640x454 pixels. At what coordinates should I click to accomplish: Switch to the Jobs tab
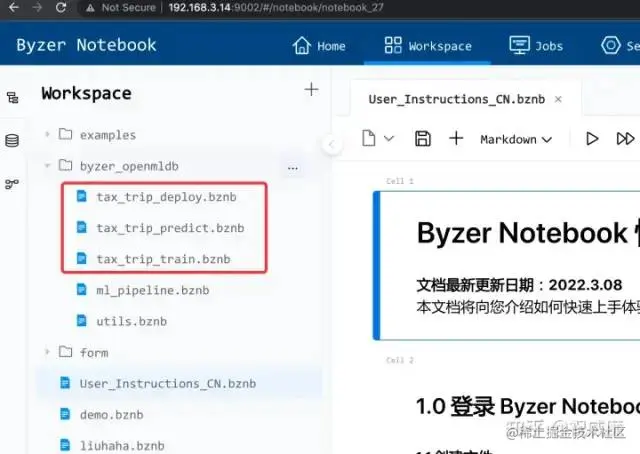point(536,46)
